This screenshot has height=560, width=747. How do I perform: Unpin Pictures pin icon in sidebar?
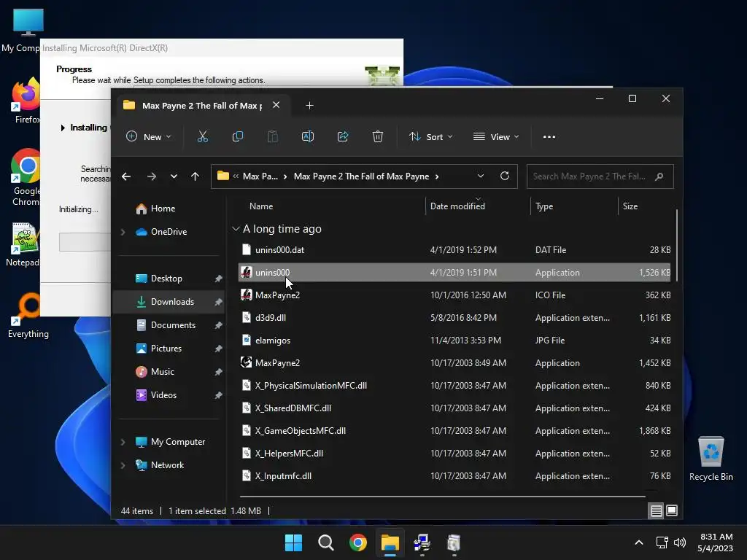pos(218,349)
